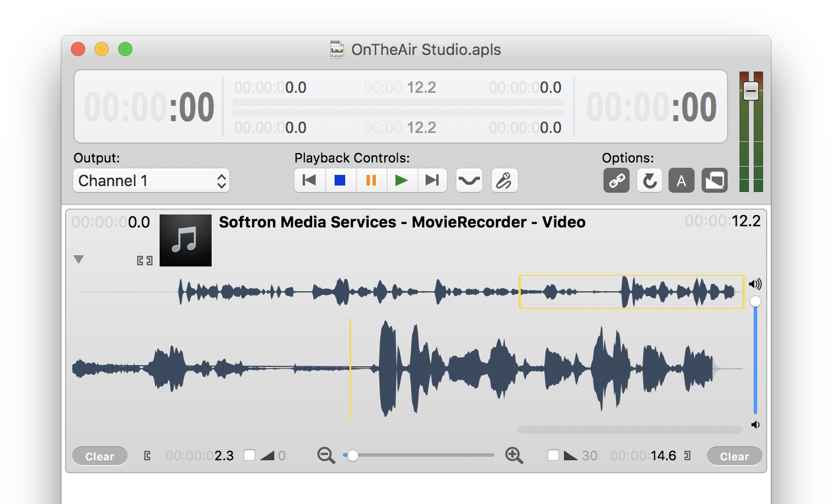Click the yellow playhead marker in waveform
The width and height of the screenshot is (837, 504).
click(x=351, y=369)
